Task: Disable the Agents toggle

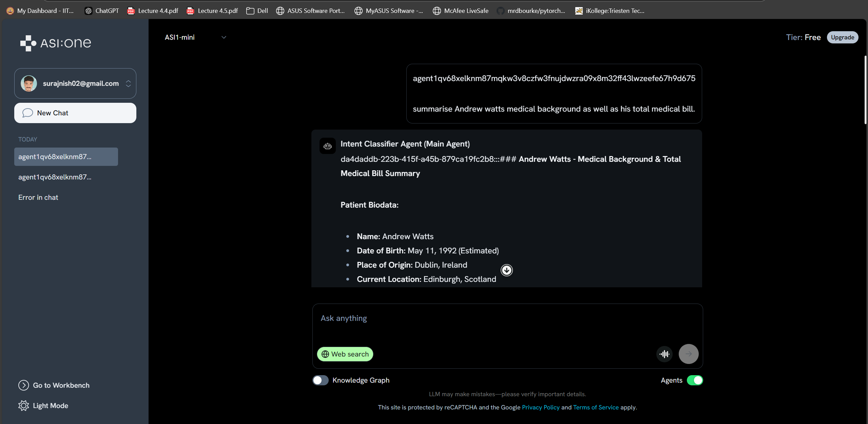Action: [694, 380]
